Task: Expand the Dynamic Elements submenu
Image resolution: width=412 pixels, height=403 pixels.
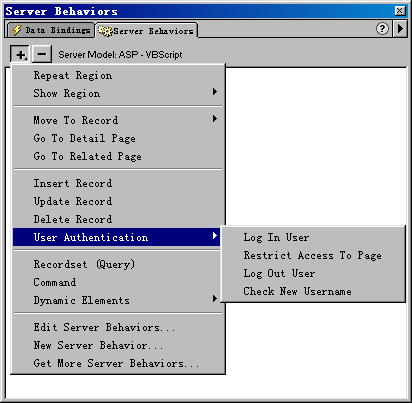Action: click(x=119, y=300)
